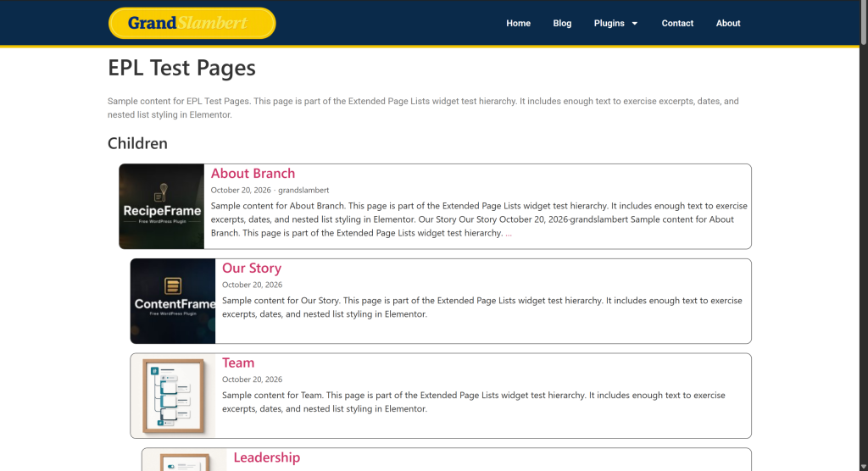Go to the Blog page
The width and height of the screenshot is (868, 471).
(562, 23)
